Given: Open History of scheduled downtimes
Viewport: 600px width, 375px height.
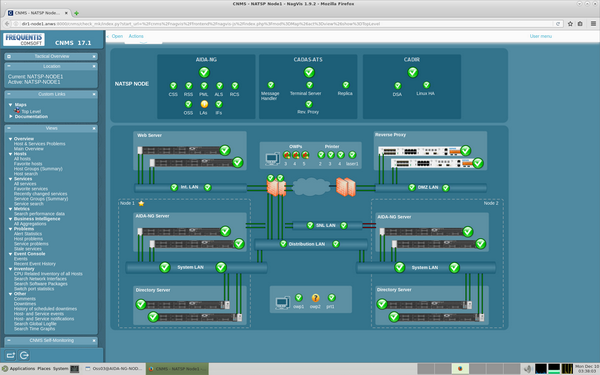Looking at the screenshot, I should click(x=46, y=309).
